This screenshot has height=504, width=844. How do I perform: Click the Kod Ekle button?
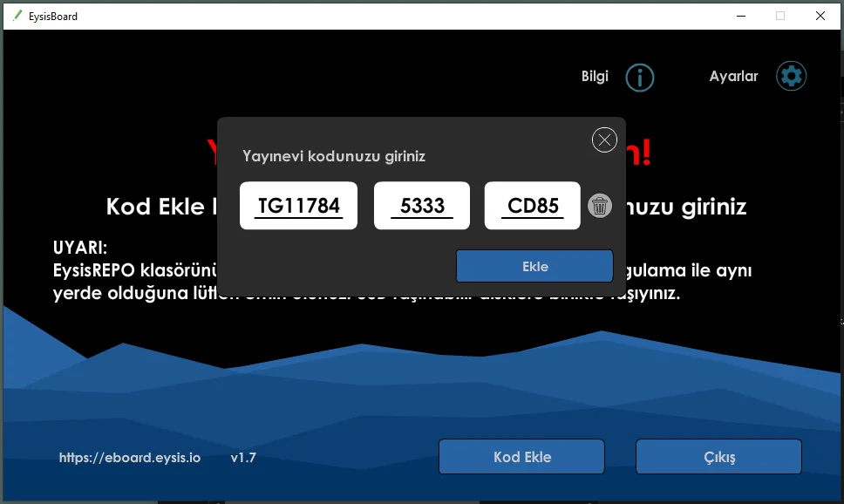[521, 457]
